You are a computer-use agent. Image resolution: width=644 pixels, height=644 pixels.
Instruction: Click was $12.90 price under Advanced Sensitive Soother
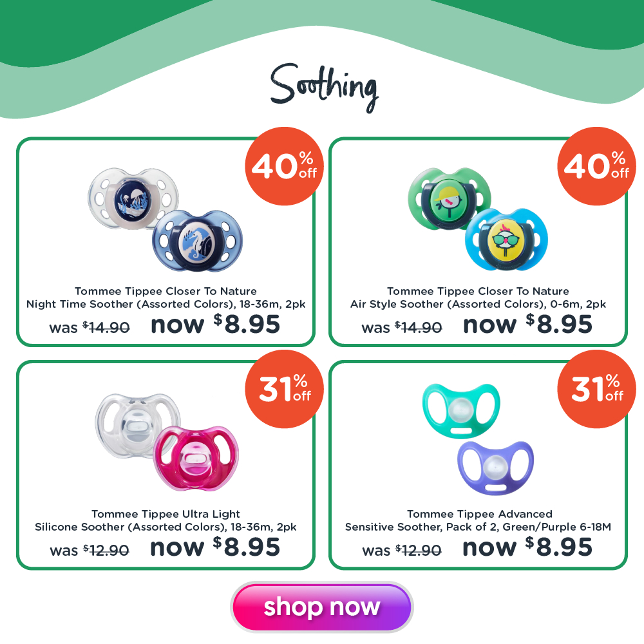point(402,551)
